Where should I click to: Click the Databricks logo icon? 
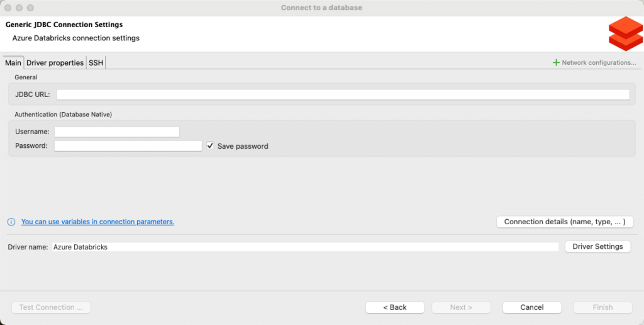pyautogui.click(x=625, y=33)
